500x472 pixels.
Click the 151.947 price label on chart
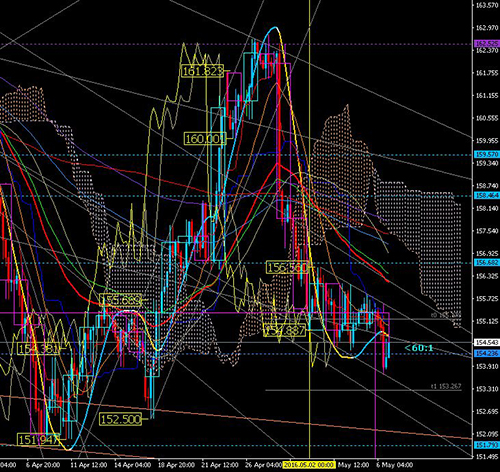coord(38,440)
